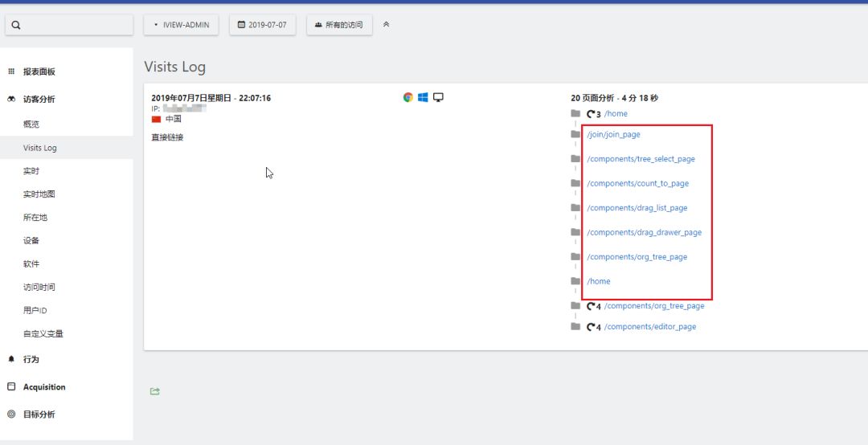The width and height of the screenshot is (868, 445).
Task: Click the Chrome browser icon
Action: [x=408, y=97]
